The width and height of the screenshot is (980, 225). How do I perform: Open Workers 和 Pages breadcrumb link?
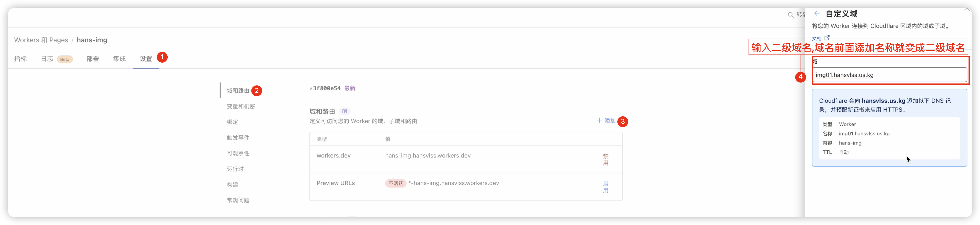pyautogui.click(x=41, y=40)
